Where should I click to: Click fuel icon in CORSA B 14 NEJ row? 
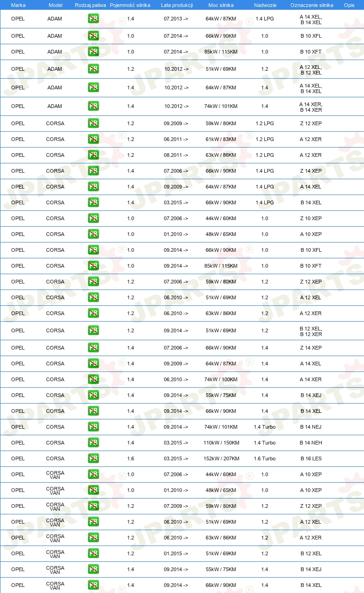click(x=93, y=427)
